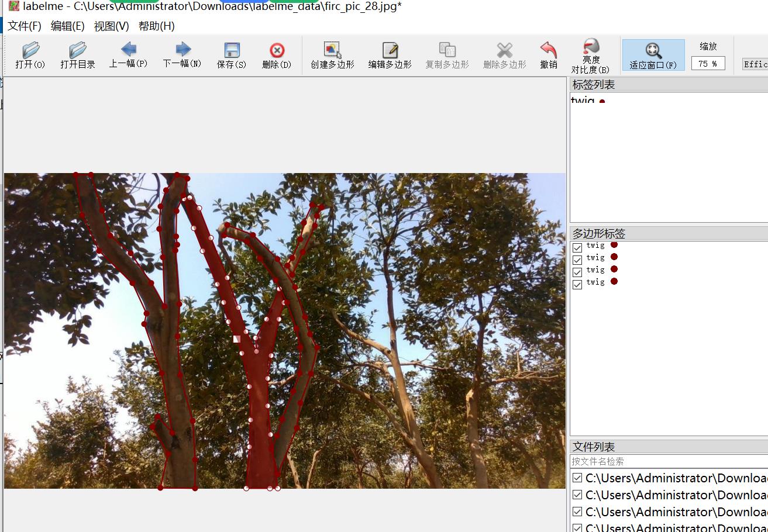The height and width of the screenshot is (532, 768).
Task: Uncheck the third twig checkbox under 多边形标签
Action: (x=577, y=272)
